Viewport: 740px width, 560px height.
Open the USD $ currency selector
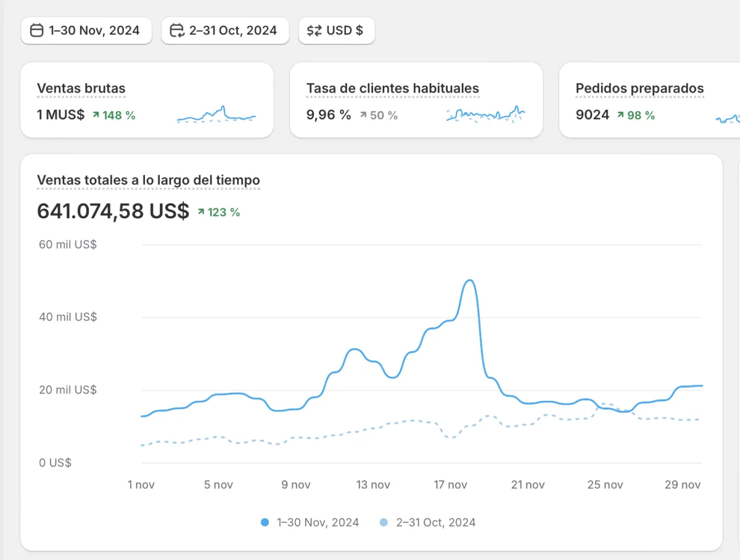337,30
